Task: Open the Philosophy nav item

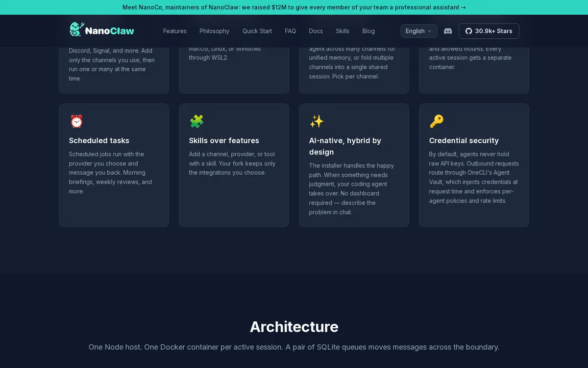Action: click(215, 31)
